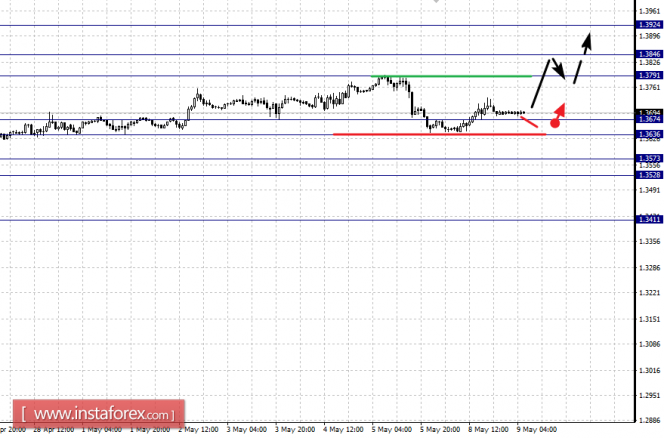Select the green horizontal resistance line
This screenshot has height=438, width=664.
tap(451, 76)
